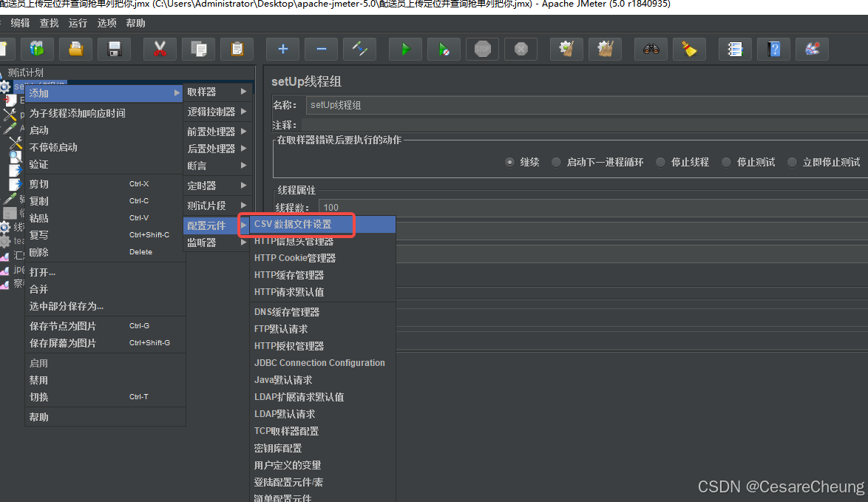Screen dimensions: 868x502
Task: Choose 选中部分保存为... context item
Action: 105,306
